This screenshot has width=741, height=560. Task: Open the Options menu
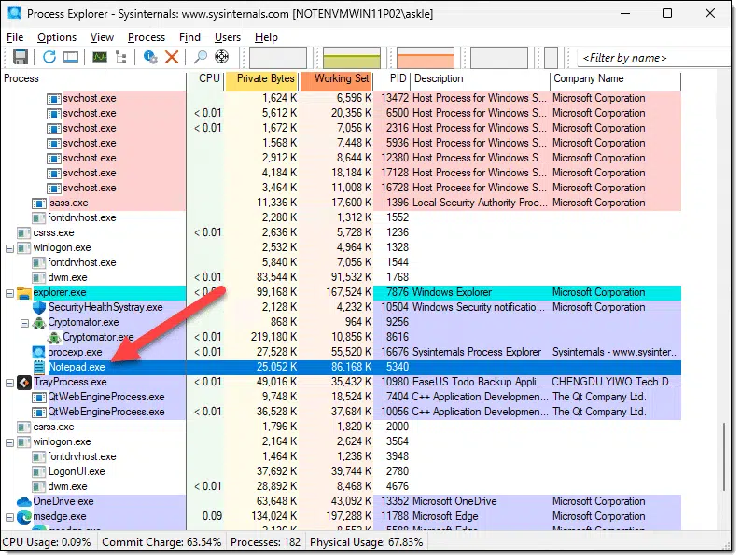(x=57, y=37)
